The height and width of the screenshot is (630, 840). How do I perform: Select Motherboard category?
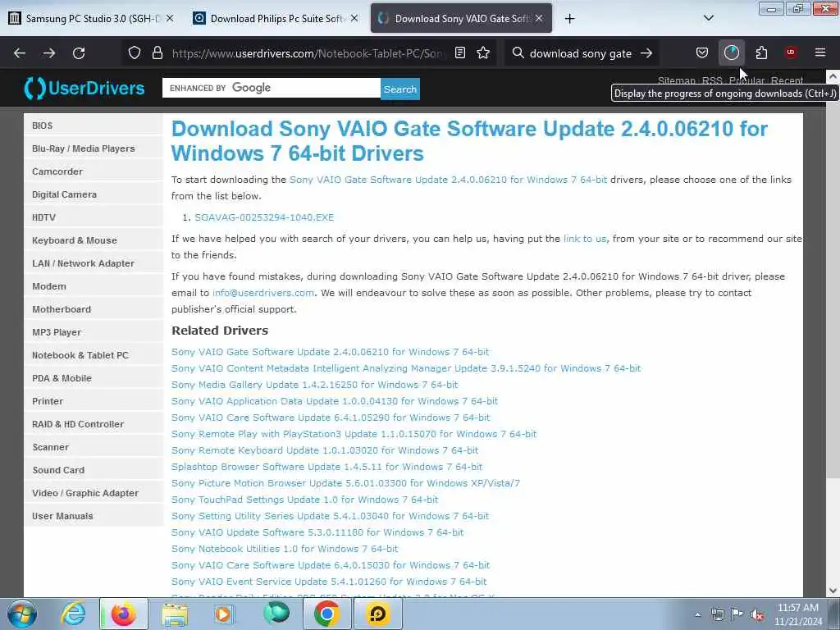[94, 309]
